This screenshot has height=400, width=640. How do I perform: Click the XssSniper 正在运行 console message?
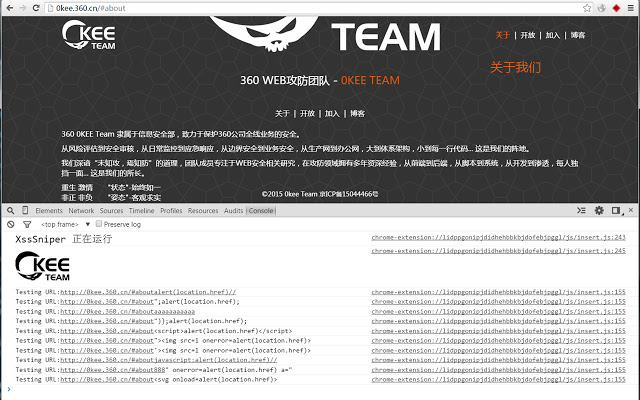64,239
